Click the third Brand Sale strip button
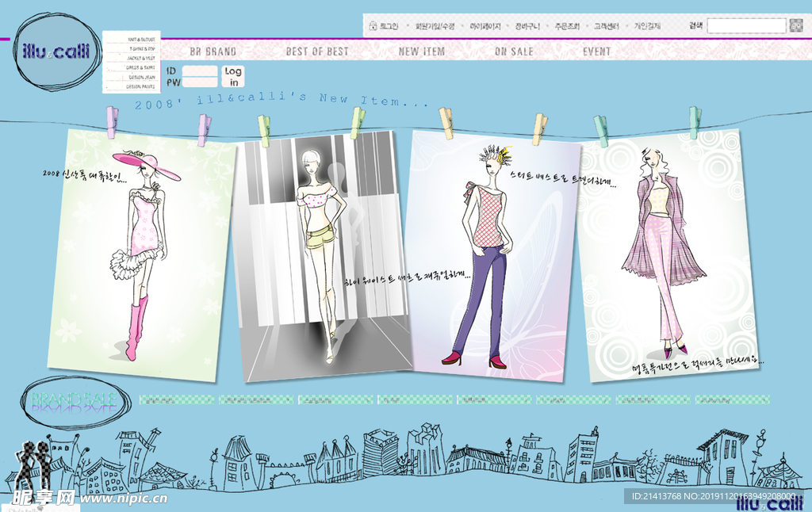812x512 pixels. click(x=336, y=399)
